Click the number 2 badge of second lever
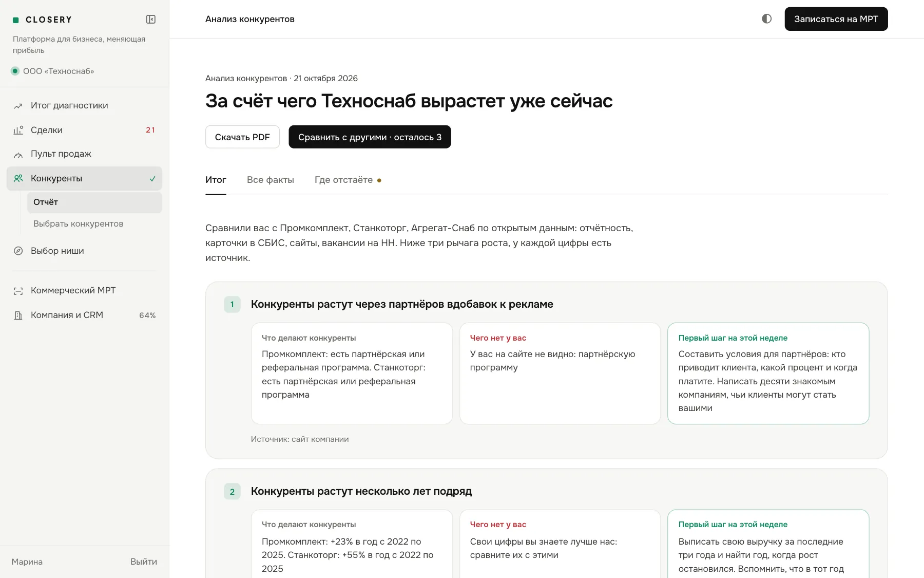The height and width of the screenshot is (578, 924). 232,492
